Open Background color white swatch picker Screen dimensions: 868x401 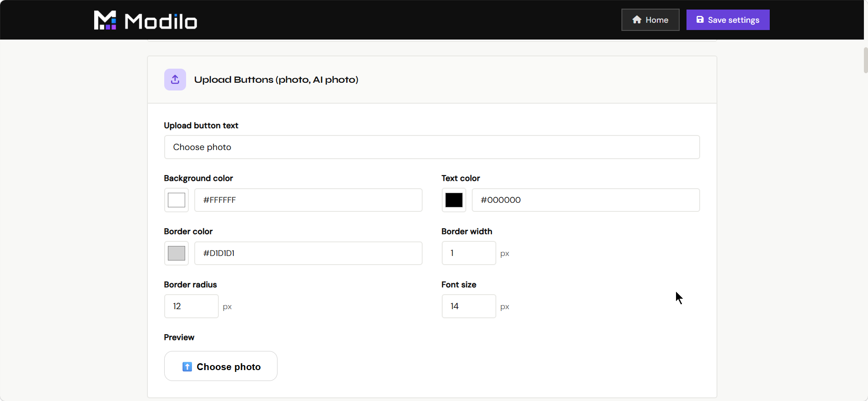pyautogui.click(x=177, y=200)
